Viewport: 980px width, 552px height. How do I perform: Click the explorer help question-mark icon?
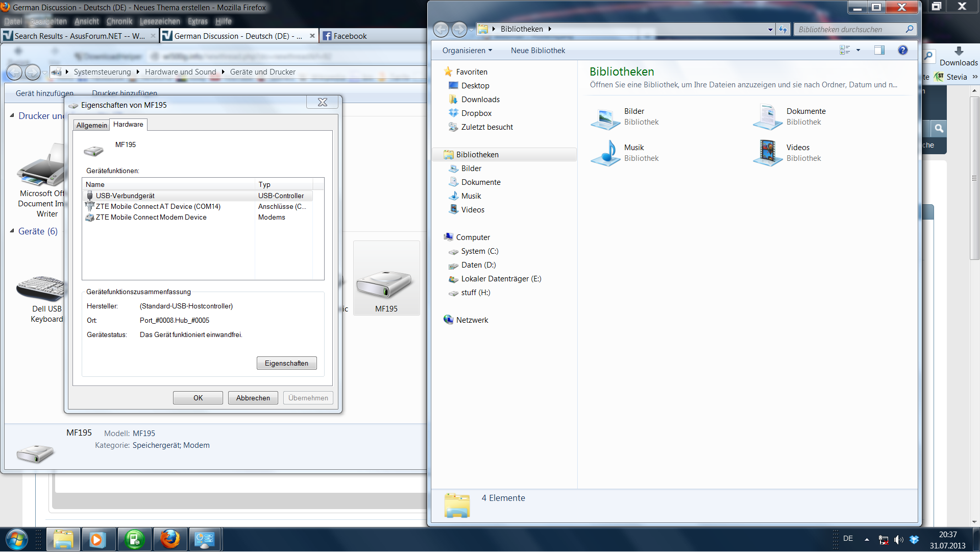(x=902, y=50)
